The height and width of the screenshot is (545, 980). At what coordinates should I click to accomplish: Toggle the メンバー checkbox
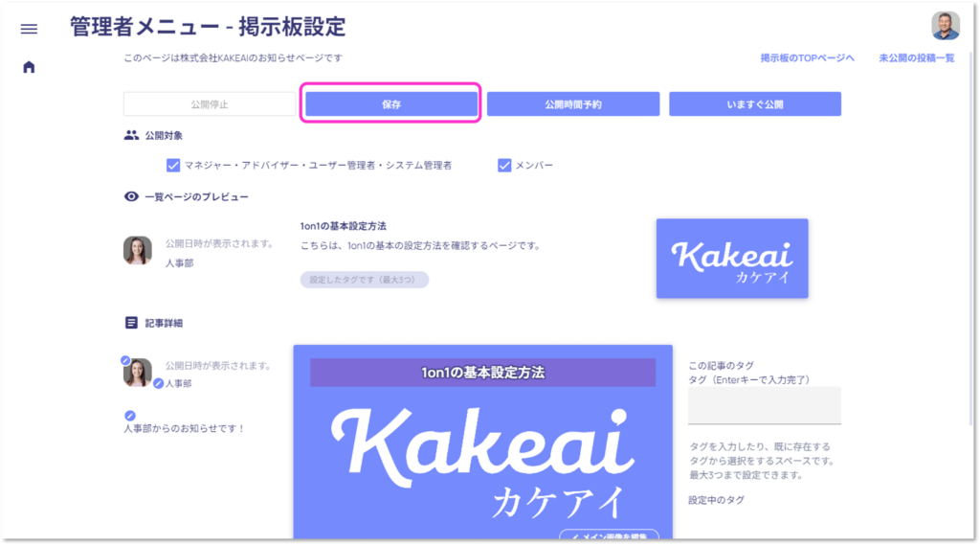click(504, 165)
